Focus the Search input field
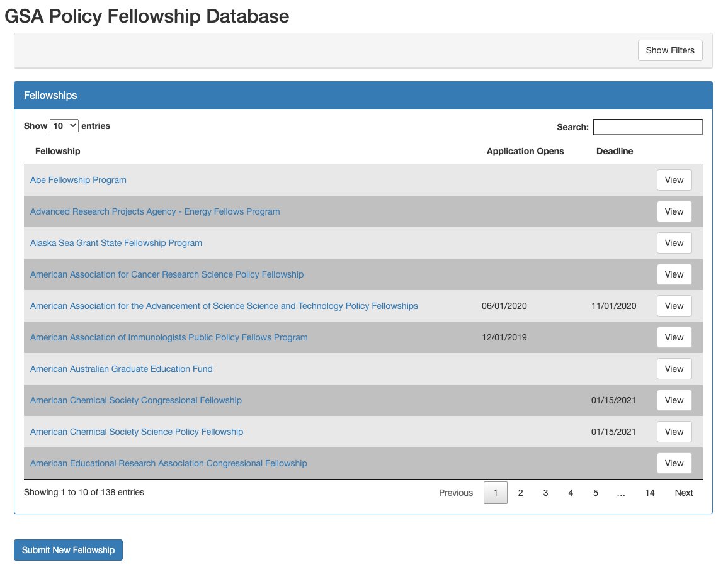 click(647, 127)
